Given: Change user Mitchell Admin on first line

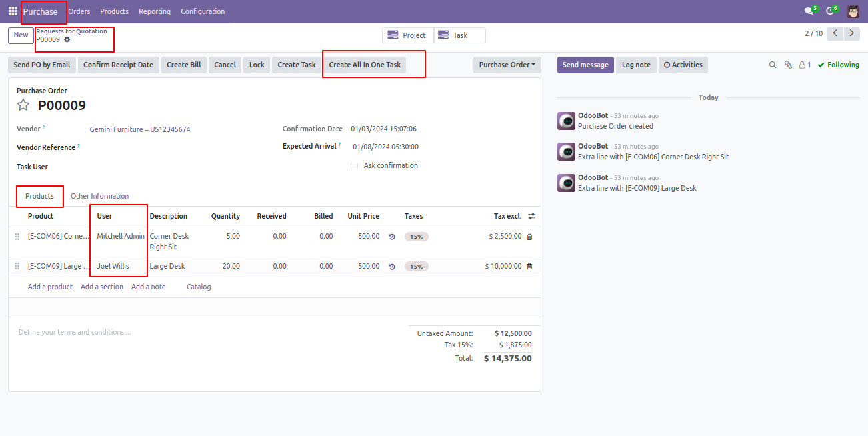Looking at the screenshot, I should click(x=121, y=236).
